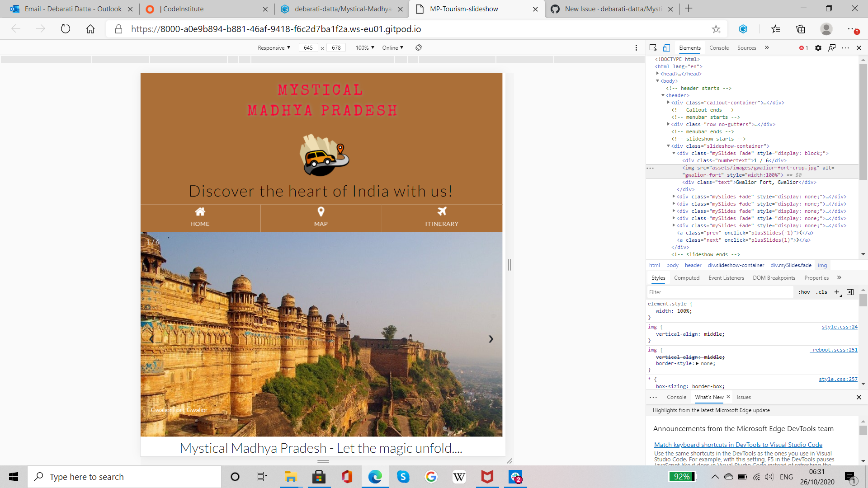Click the ITINERARY plane icon

[x=442, y=211]
